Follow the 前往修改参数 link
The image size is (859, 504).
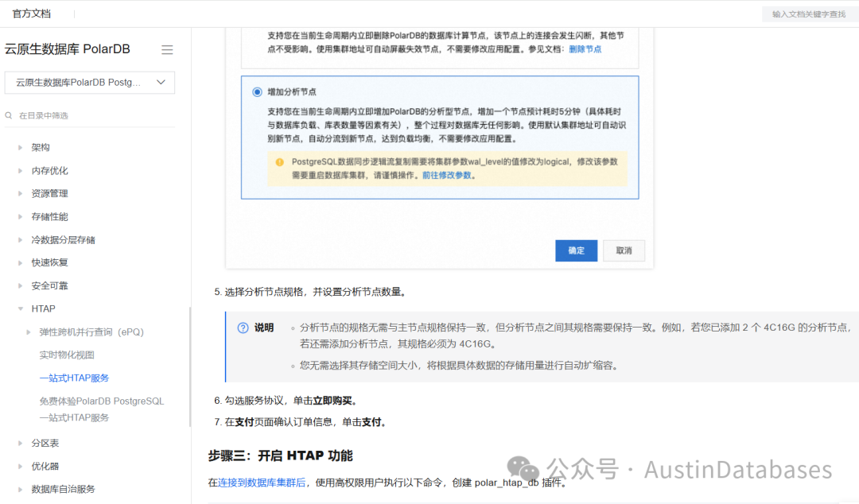click(446, 176)
